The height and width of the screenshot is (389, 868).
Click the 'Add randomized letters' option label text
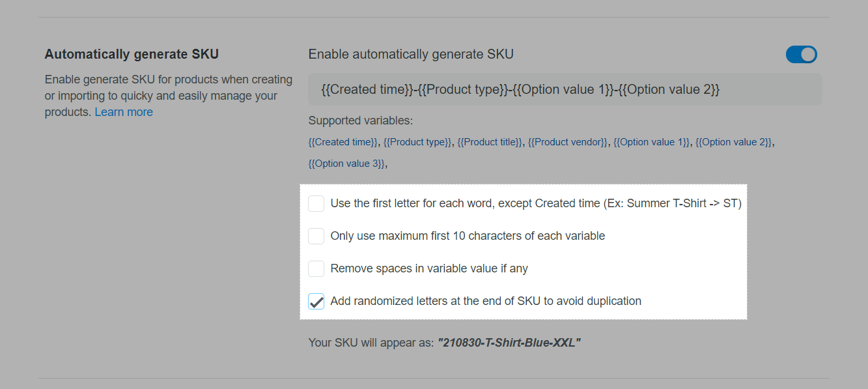[x=486, y=301]
